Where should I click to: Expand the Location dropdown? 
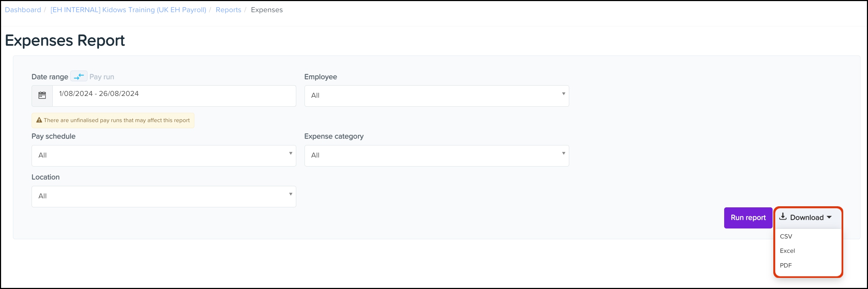click(x=164, y=196)
